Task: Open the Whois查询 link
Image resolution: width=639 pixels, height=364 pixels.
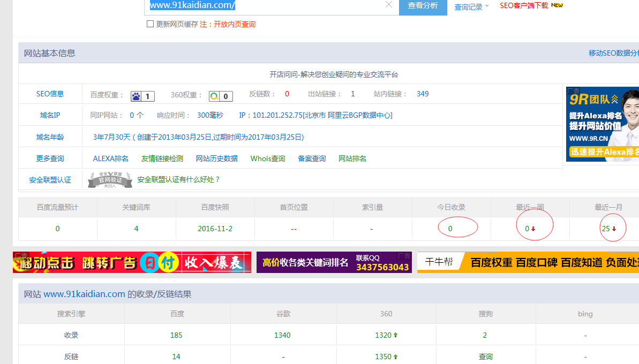Action: pyautogui.click(x=268, y=158)
